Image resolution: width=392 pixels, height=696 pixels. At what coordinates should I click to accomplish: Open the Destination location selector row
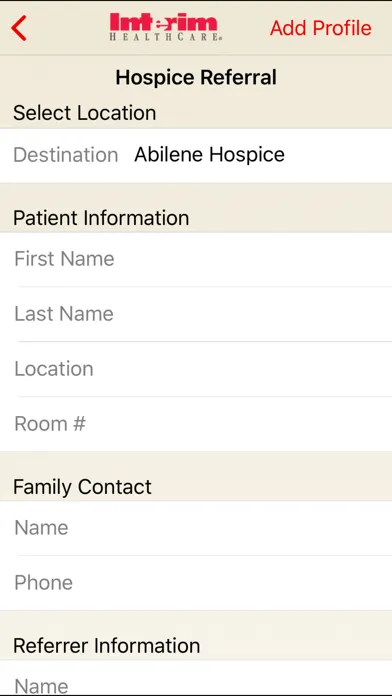tap(196, 155)
